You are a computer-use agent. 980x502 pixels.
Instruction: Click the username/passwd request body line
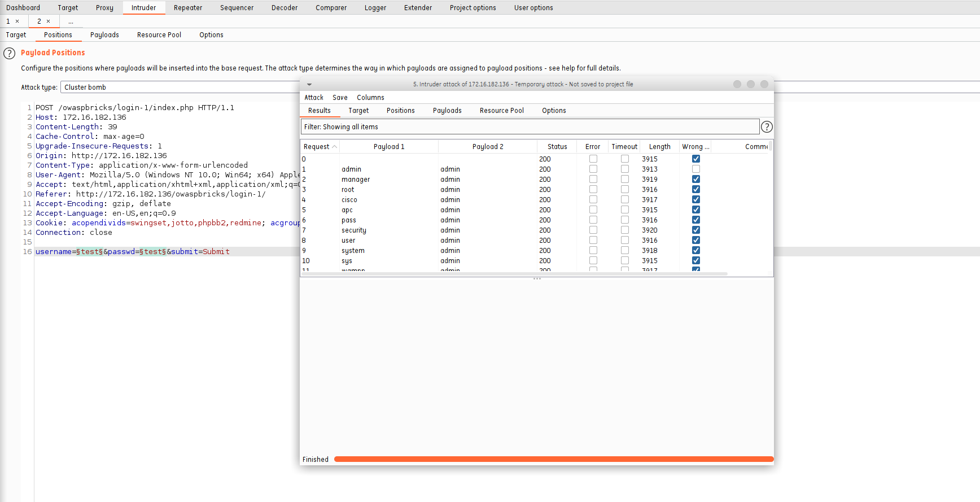[x=133, y=252]
